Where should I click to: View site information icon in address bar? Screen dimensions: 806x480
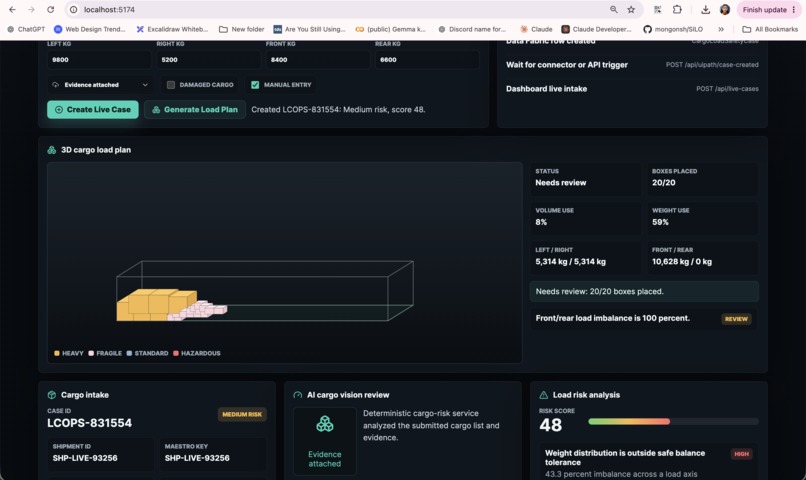74,9
